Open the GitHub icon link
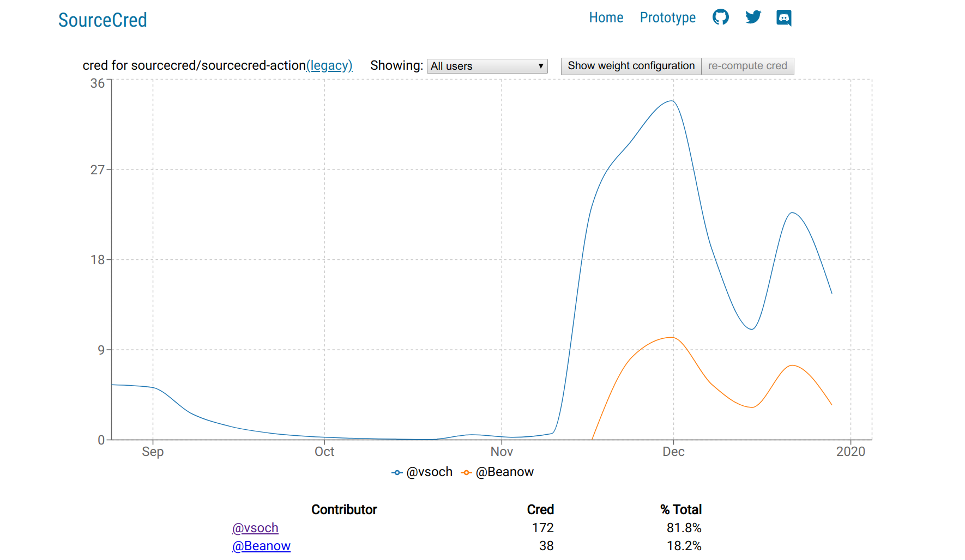This screenshot has width=965, height=560. point(720,17)
